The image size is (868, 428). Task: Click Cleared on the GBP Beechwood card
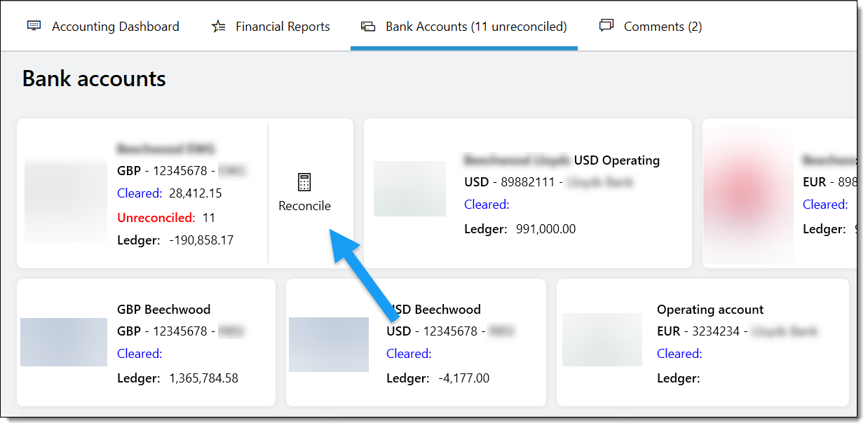[x=139, y=353]
